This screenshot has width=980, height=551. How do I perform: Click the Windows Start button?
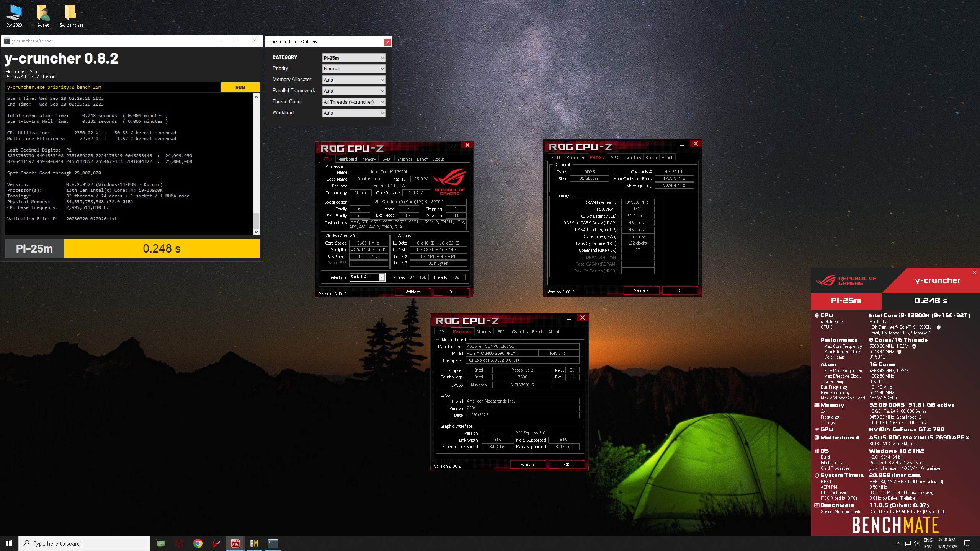coord(9,543)
